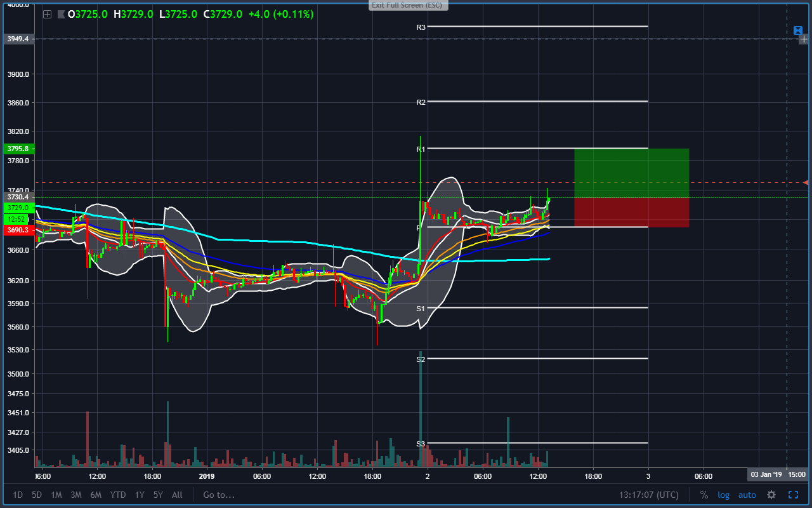Select the YTD time range
812x508 pixels.
117,495
